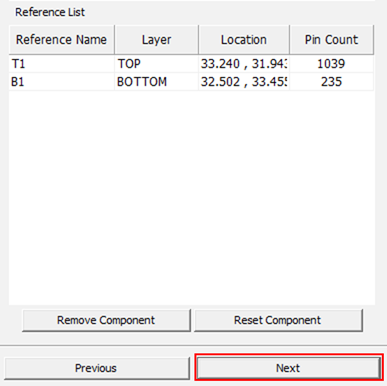Click the Next button
The image size is (387, 386).
(288, 368)
